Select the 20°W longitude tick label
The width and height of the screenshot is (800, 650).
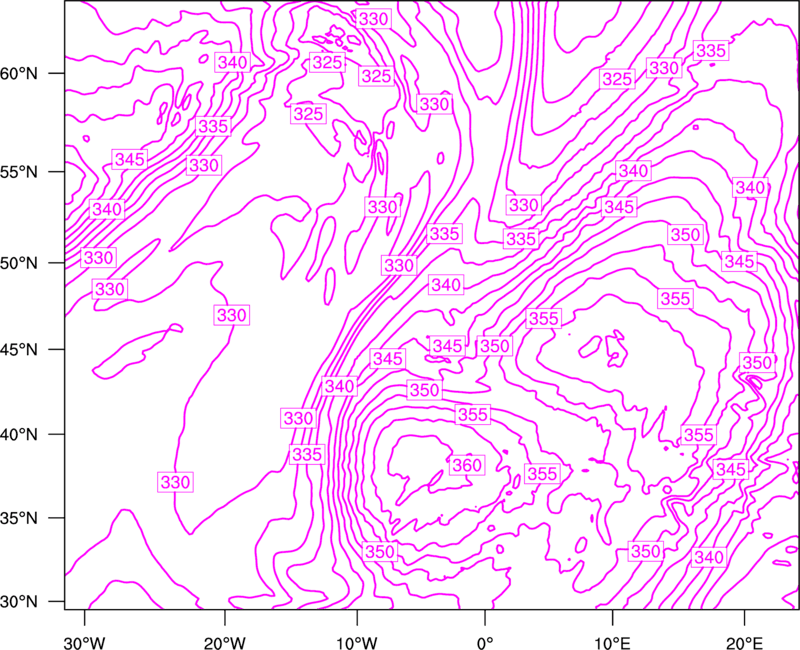click(225, 643)
